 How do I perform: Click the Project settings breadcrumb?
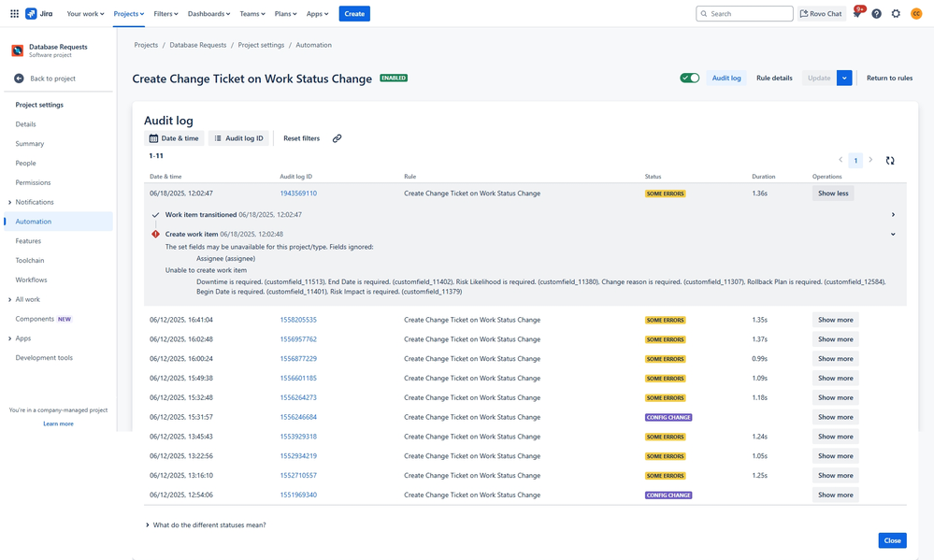(261, 45)
